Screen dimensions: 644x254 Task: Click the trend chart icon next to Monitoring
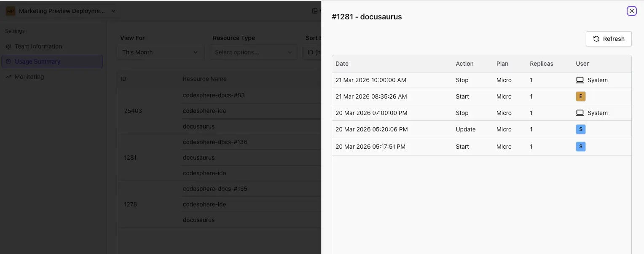tap(8, 77)
